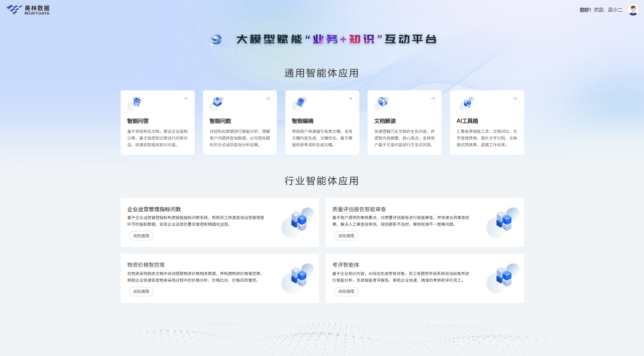Click 点击使用 on 企业运营管理指标问数
This screenshot has width=644, height=356.
(141, 235)
